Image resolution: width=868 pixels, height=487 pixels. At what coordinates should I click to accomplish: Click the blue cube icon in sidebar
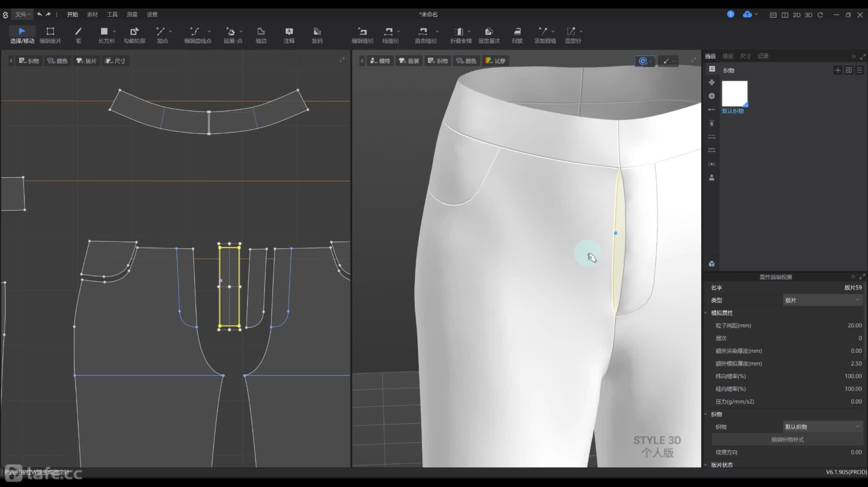(x=712, y=264)
